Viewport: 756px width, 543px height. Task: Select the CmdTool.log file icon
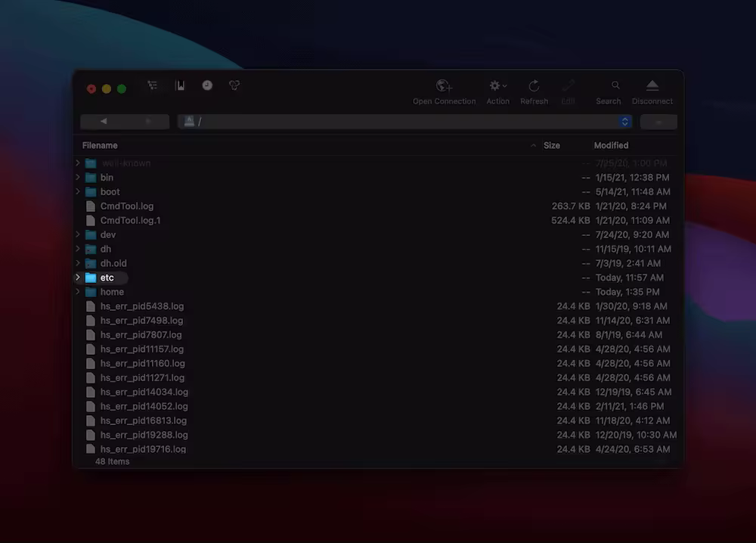90,206
